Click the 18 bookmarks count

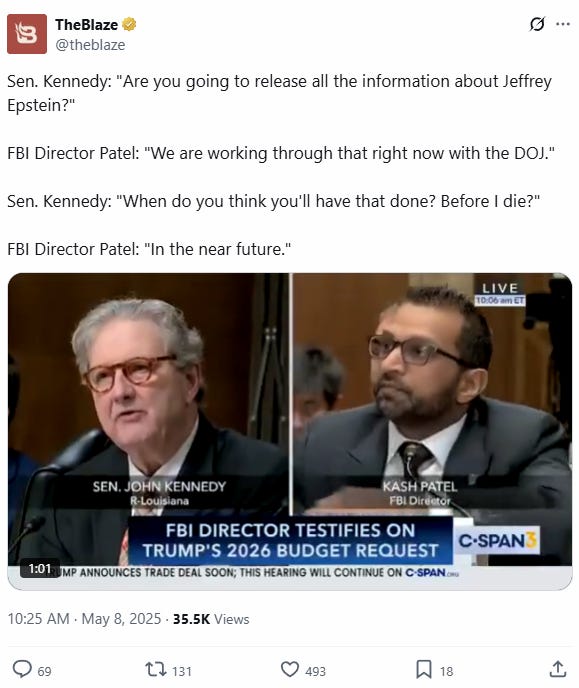coord(446,671)
